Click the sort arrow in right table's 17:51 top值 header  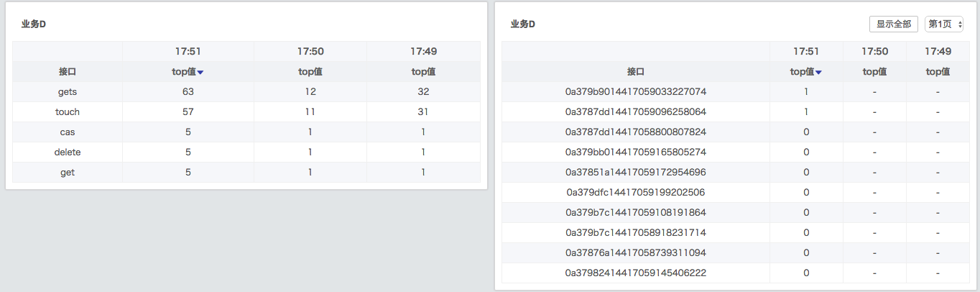coord(818,72)
